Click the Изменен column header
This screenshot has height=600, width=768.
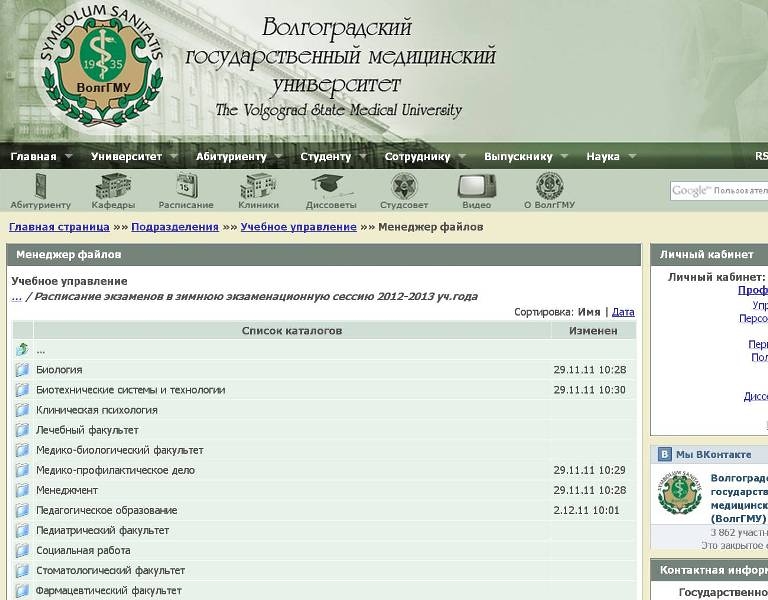(593, 331)
